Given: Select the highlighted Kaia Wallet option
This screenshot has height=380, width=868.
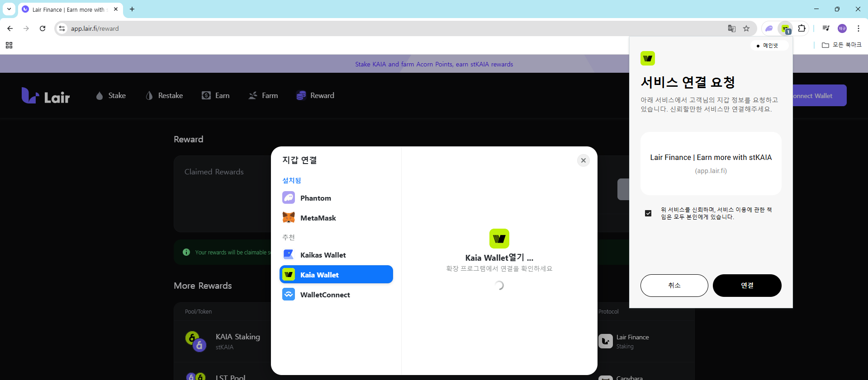Looking at the screenshot, I should pyautogui.click(x=336, y=274).
